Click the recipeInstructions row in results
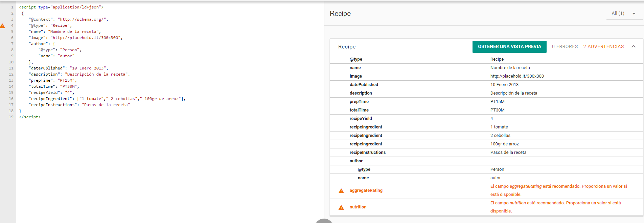Image resolution: width=644 pixels, height=223 pixels. (368, 153)
